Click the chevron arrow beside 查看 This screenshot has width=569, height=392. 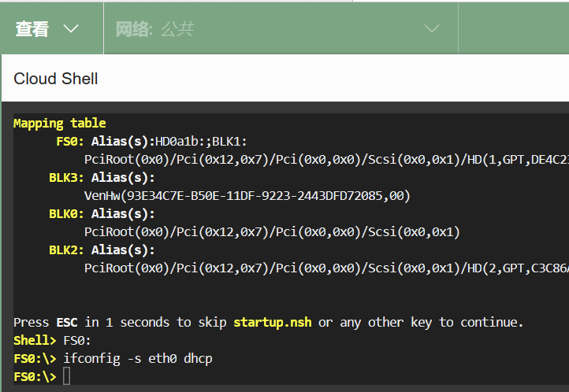[71, 29]
